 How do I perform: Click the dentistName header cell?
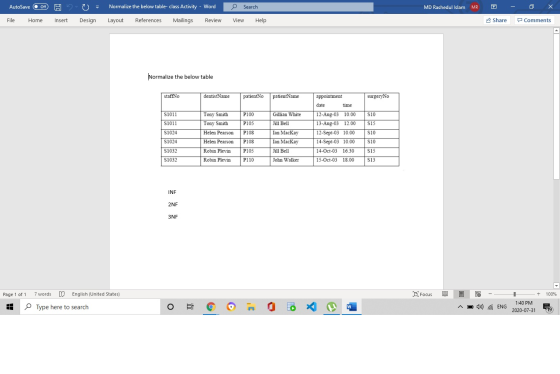click(x=220, y=102)
